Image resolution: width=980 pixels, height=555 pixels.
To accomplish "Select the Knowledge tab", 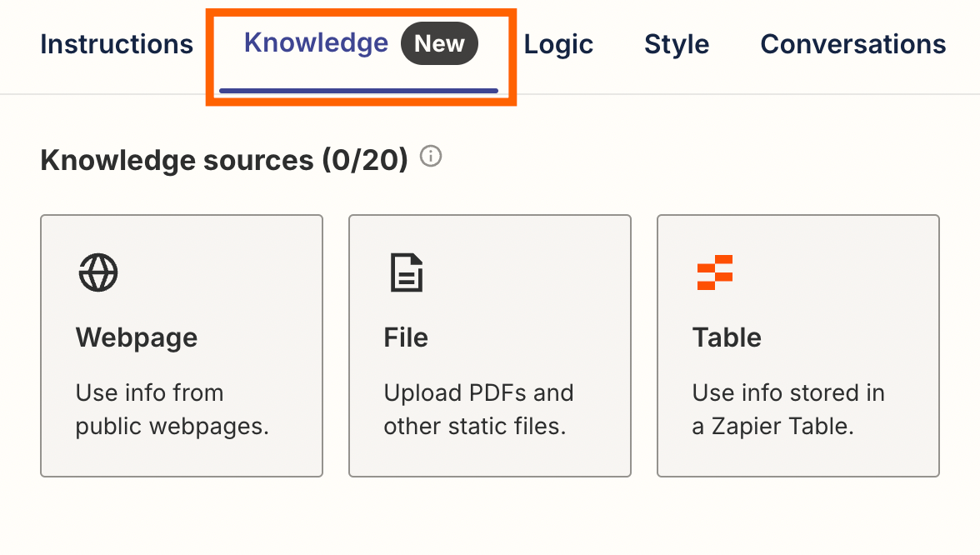I will pyautogui.click(x=316, y=42).
